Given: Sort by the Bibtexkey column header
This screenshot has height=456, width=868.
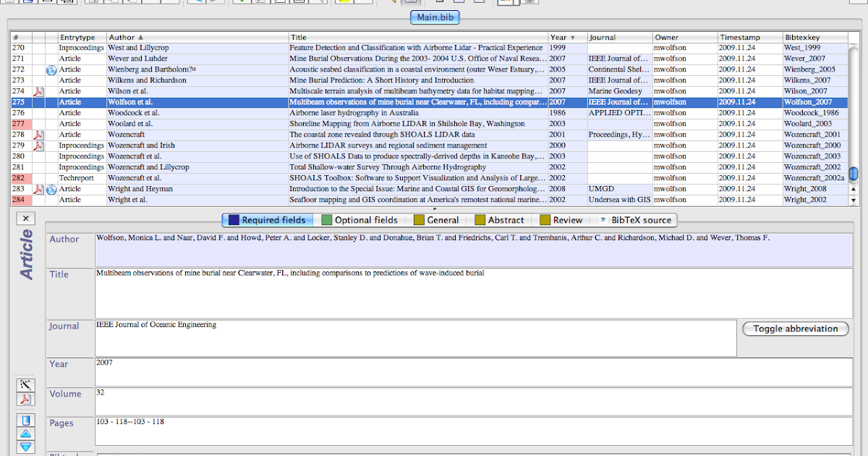Looking at the screenshot, I should (x=814, y=37).
